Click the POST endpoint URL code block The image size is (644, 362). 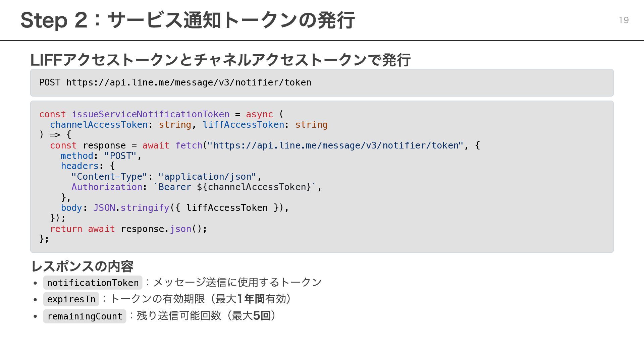(x=175, y=82)
